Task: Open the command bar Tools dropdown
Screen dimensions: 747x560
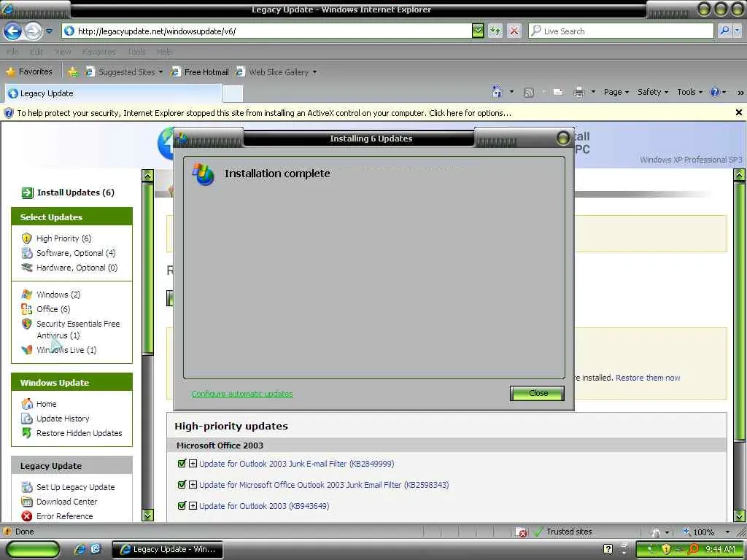Action: point(689,93)
